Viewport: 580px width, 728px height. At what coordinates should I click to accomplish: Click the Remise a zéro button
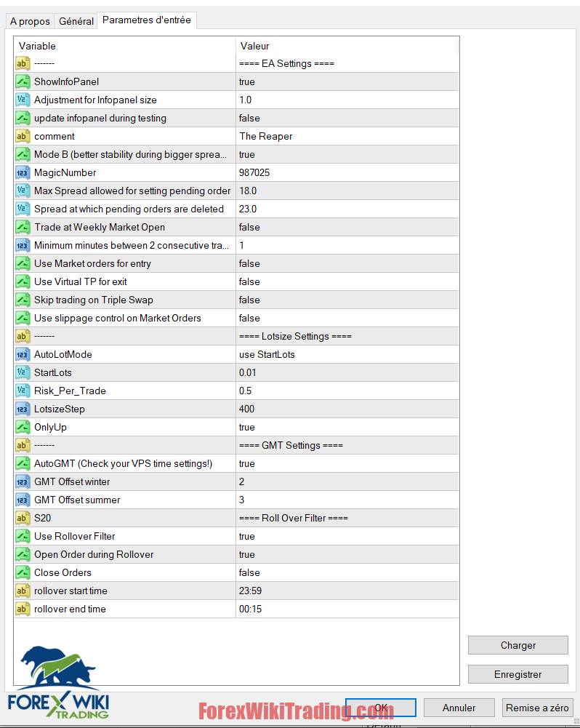(537, 708)
